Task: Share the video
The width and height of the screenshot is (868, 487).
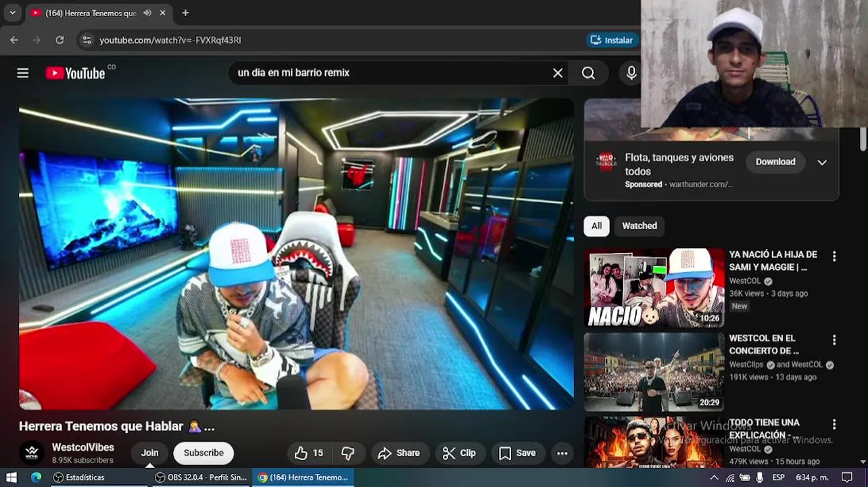Action: coord(399,453)
